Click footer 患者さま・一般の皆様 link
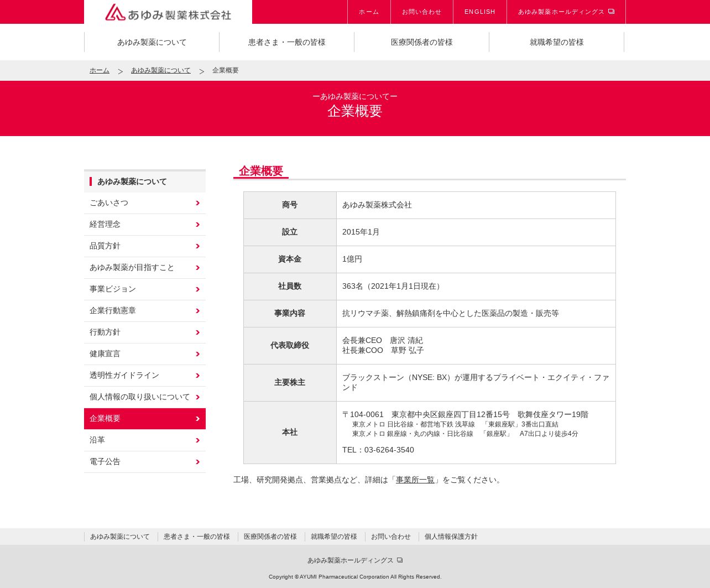 point(197,537)
